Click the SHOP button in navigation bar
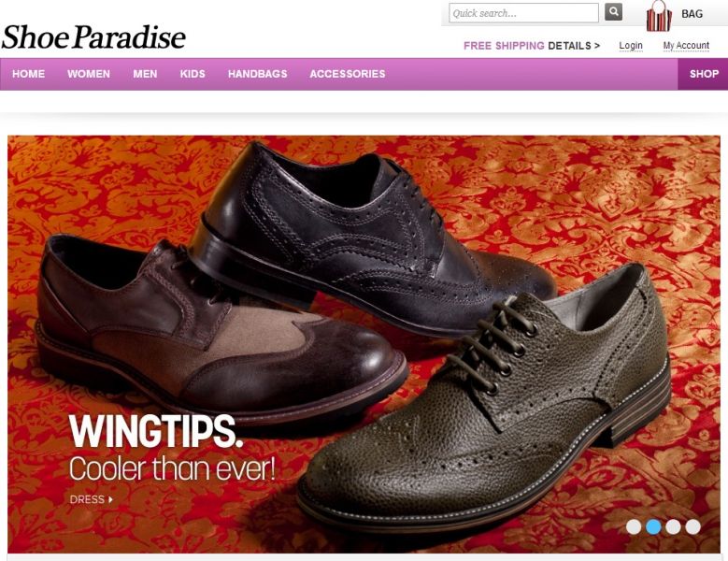The image size is (728, 561). 703,74
